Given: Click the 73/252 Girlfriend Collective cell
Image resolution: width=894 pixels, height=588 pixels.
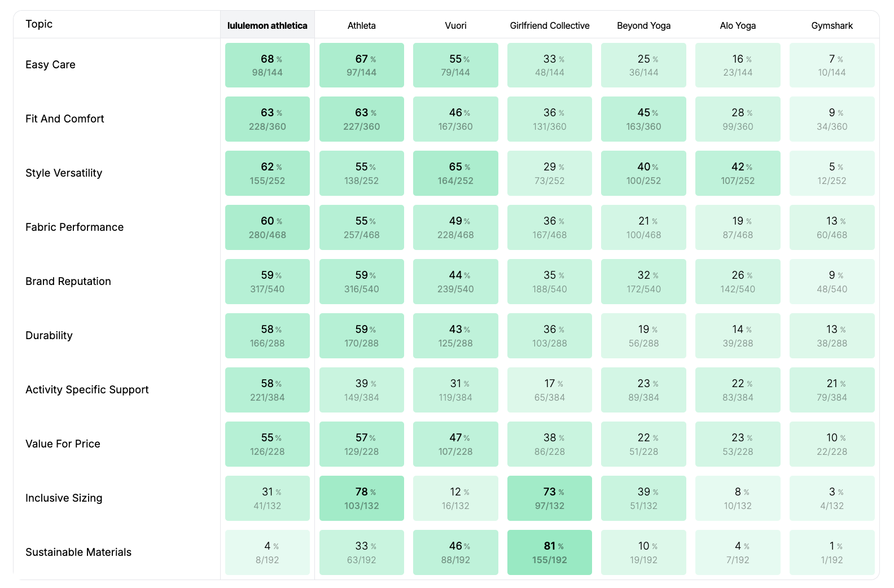Looking at the screenshot, I should tap(550, 173).
